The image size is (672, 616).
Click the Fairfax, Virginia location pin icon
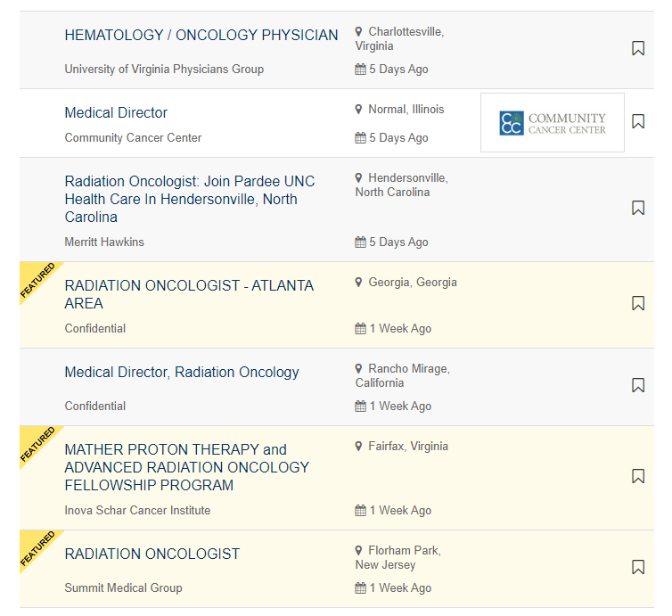click(x=358, y=447)
